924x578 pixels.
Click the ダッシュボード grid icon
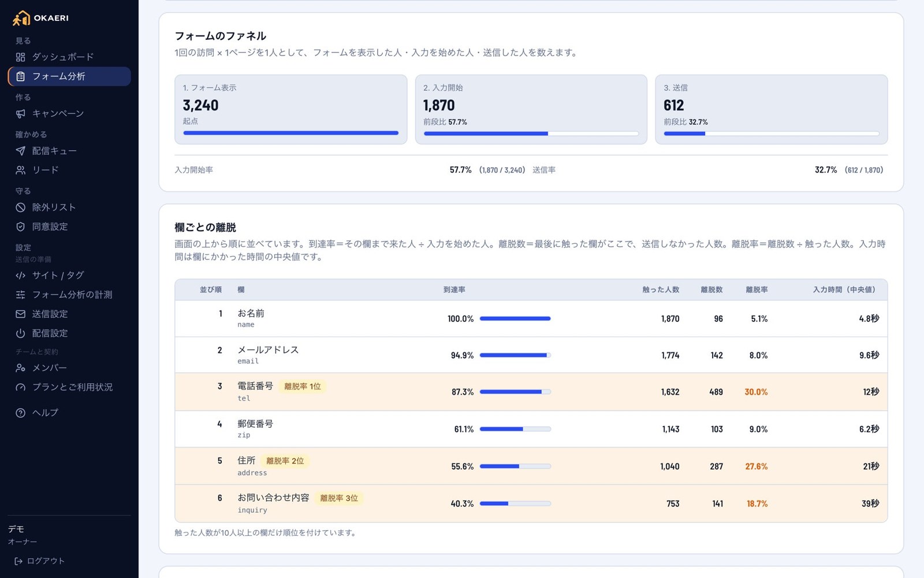tap(20, 57)
